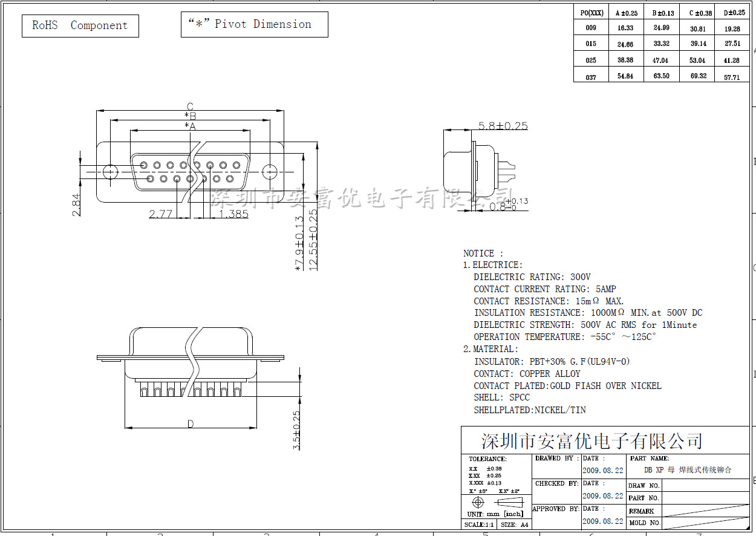756x536 pixels.
Task: Select table cell 63.50
Action: [662, 76]
